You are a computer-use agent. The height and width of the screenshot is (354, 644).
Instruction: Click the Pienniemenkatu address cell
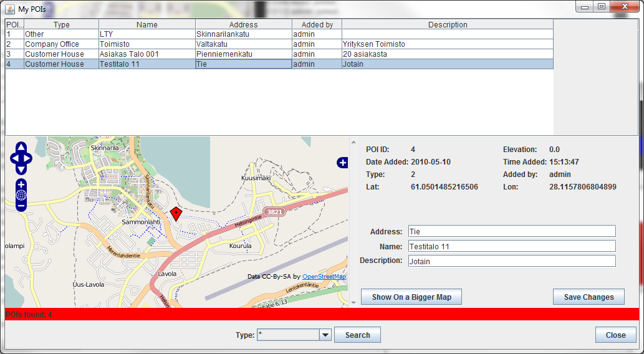(244, 54)
